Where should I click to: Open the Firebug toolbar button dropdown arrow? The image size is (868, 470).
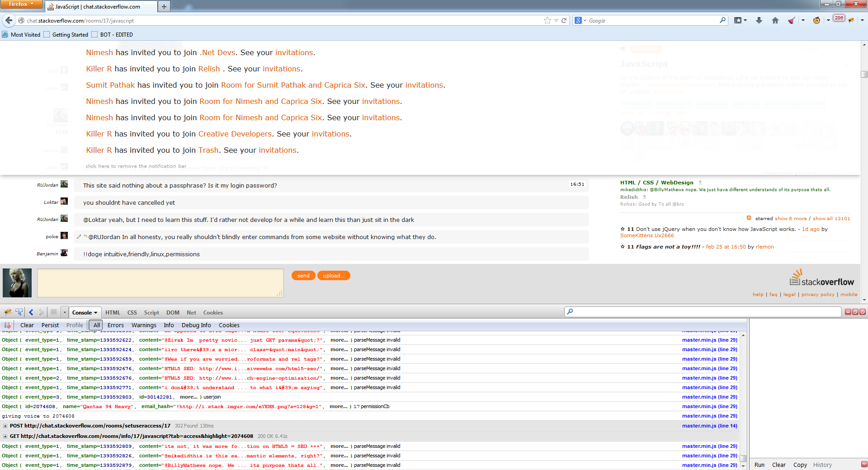(x=862, y=20)
